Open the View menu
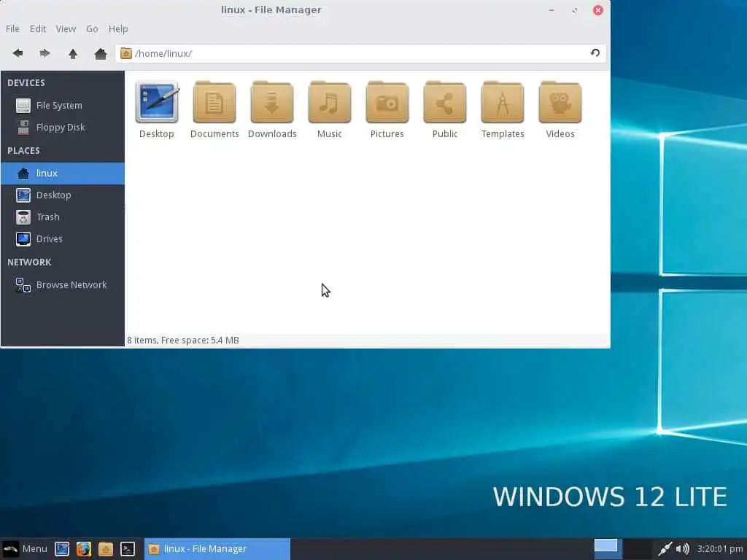Viewport: 747px width, 560px height. click(66, 29)
